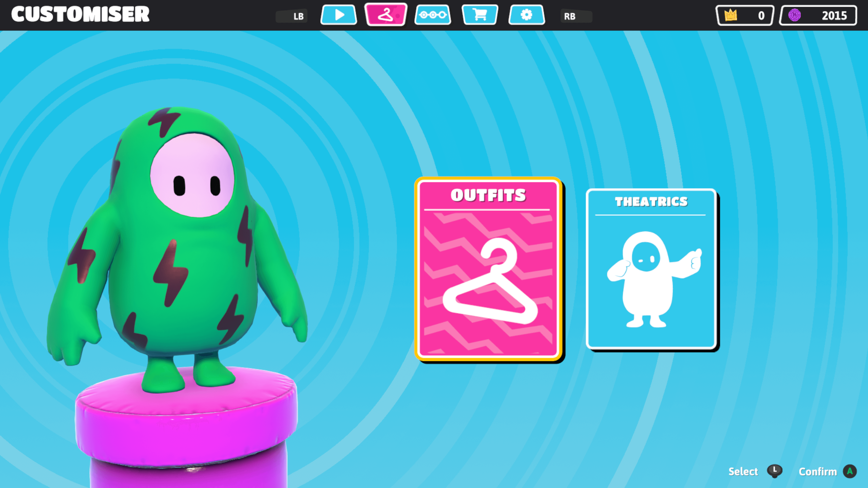This screenshot has width=868, height=488.
Task: Open the season pass progress tab
Action: 433,15
